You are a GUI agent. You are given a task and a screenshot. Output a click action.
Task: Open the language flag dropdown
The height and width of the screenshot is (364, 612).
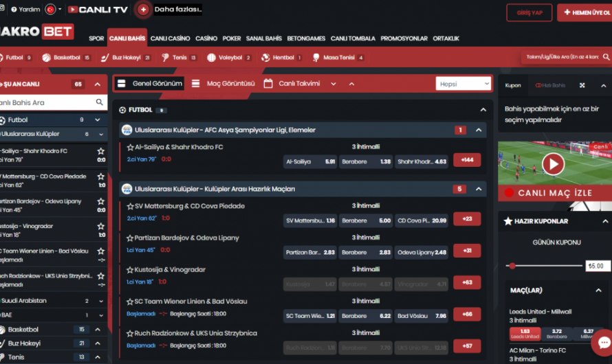(54, 10)
